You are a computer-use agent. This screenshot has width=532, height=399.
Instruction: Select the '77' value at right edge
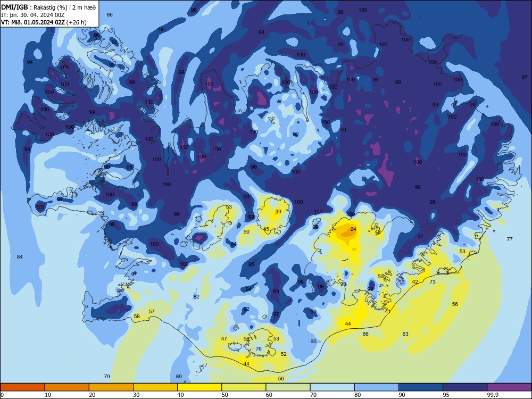point(510,239)
